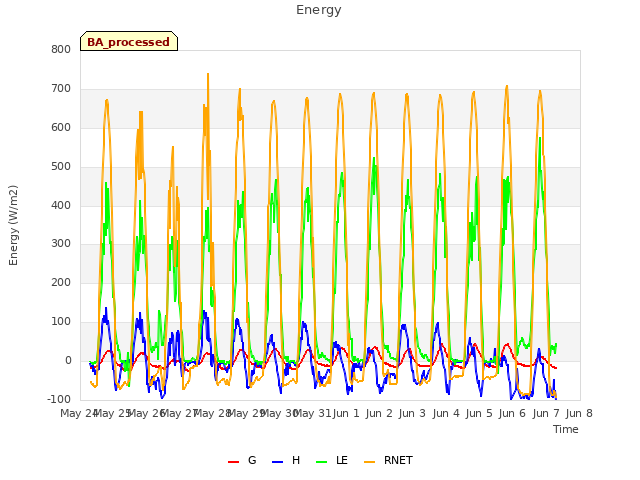Click the Jun 5 x-axis date label

[x=479, y=413]
